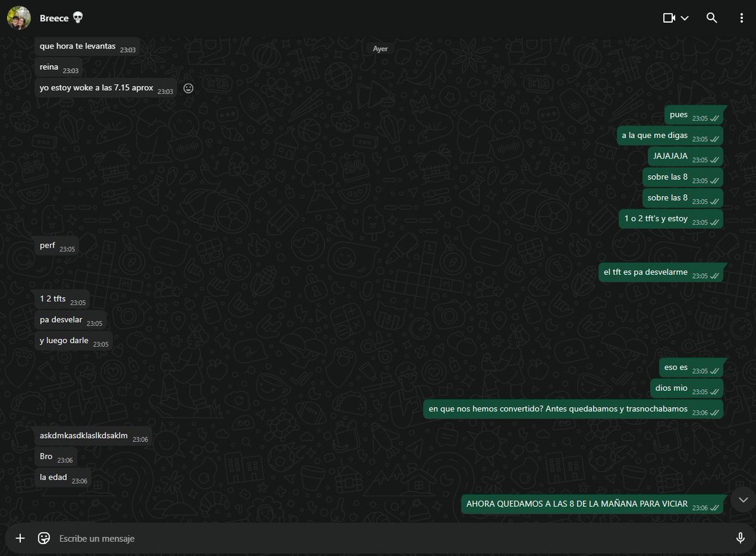React with the emoji icon beside 'yo estoy woke'

pyautogui.click(x=188, y=88)
